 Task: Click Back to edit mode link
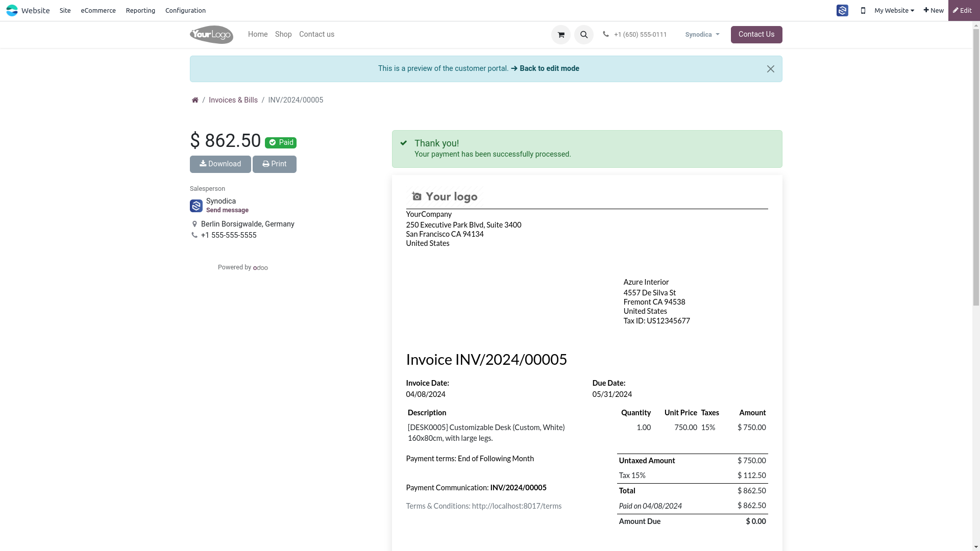(545, 68)
